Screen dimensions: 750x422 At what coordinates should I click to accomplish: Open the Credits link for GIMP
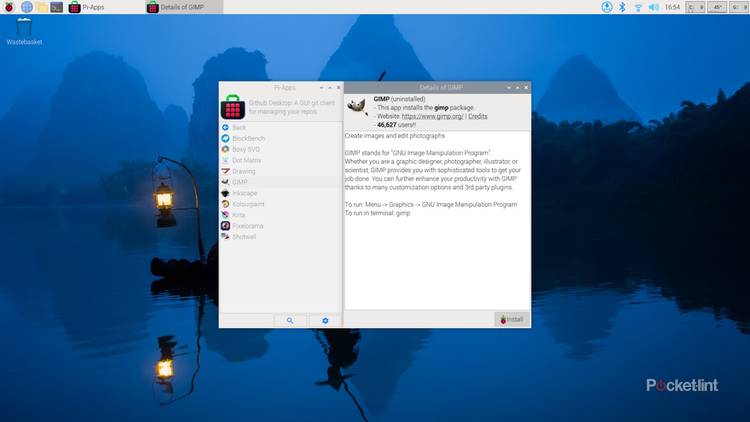click(x=478, y=116)
